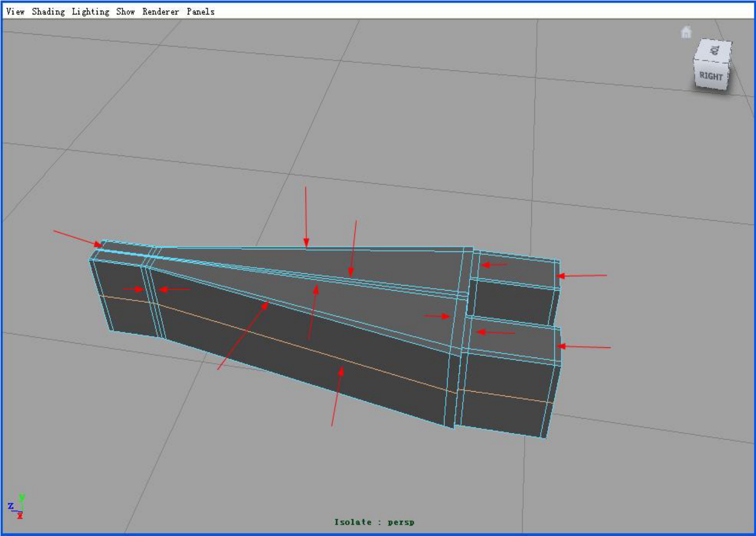Open the Panels menu
The width and height of the screenshot is (756, 536).
coord(200,11)
